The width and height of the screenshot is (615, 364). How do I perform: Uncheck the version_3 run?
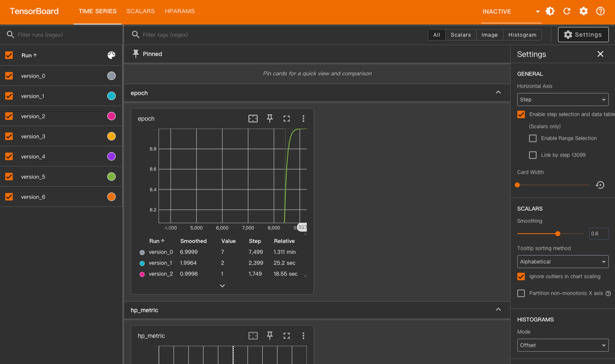click(9, 136)
